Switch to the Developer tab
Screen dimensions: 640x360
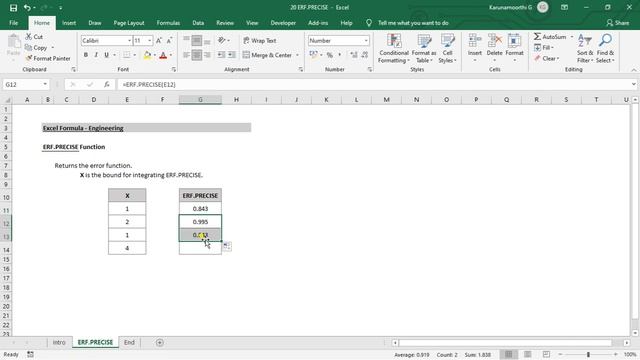pyautogui.click(x=283, y=23)
